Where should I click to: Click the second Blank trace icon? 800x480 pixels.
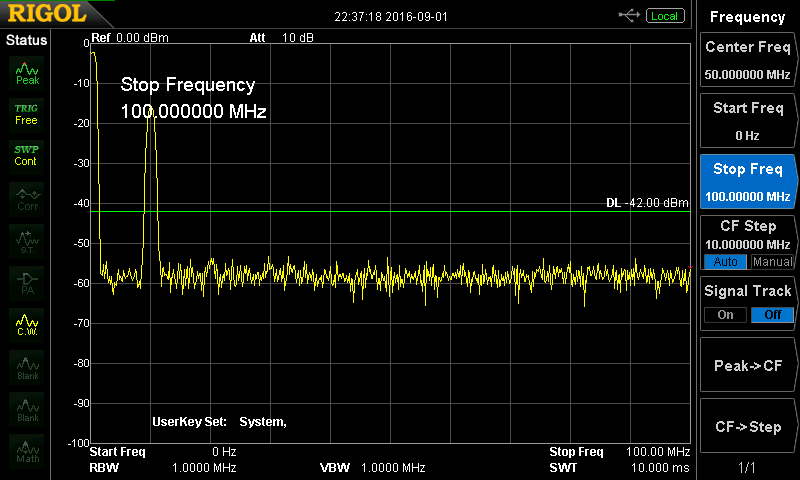[27, 410]
